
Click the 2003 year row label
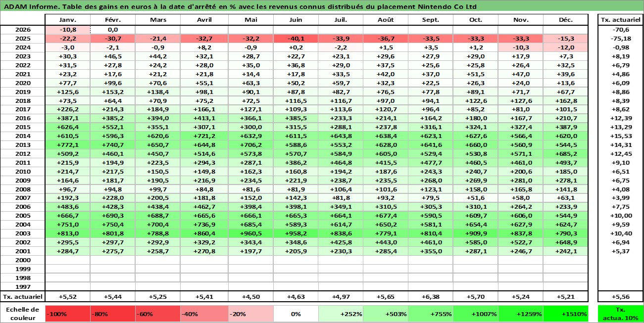[23, 233]
